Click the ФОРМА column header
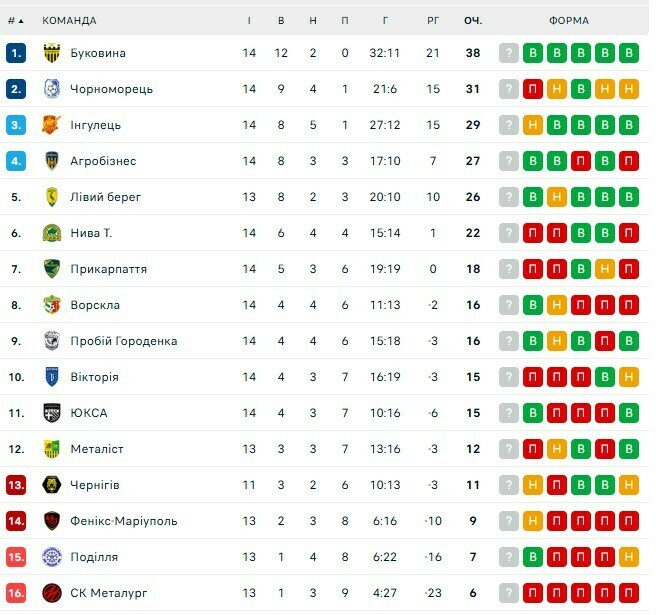The image size is (656, 615). 569,20
